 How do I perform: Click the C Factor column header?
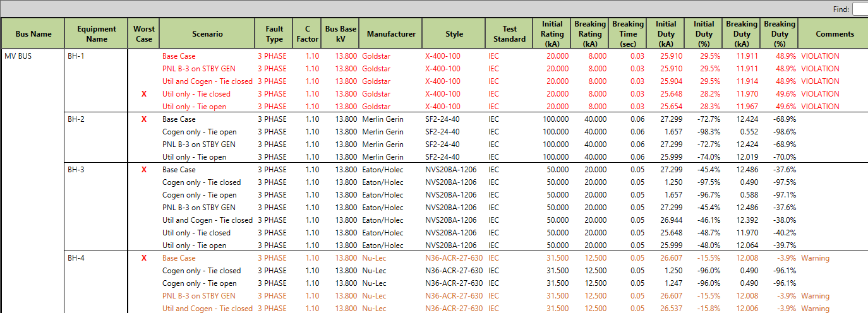click(x=308, y=34)
